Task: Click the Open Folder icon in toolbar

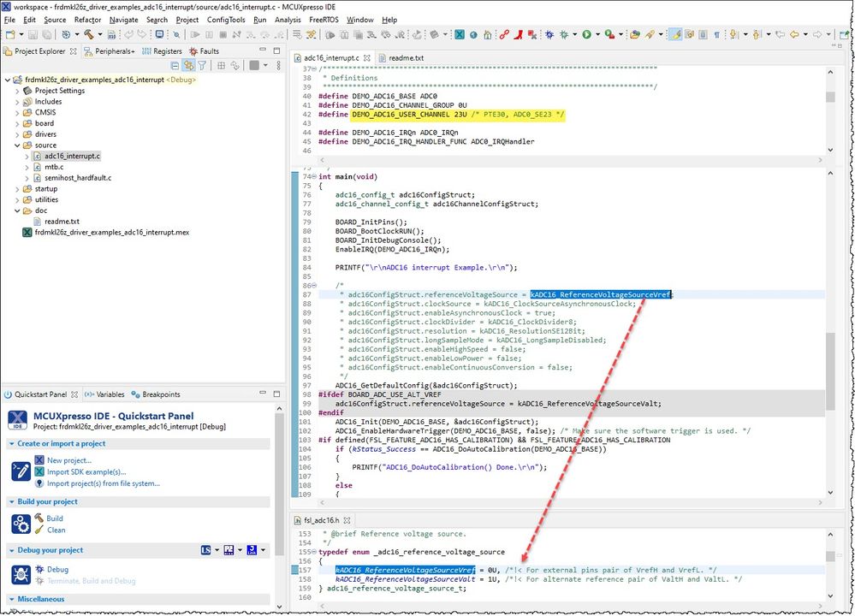Action: (635, 34)
